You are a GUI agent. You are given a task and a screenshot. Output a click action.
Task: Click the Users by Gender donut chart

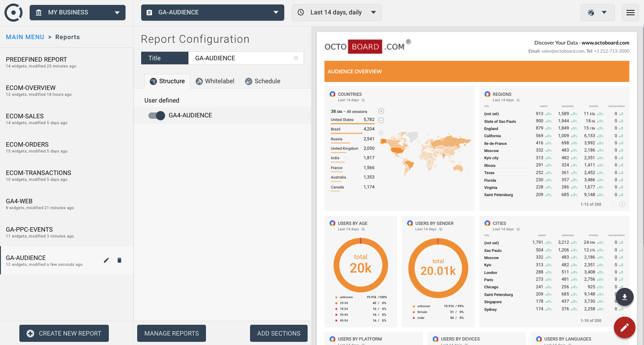[438, 268]
